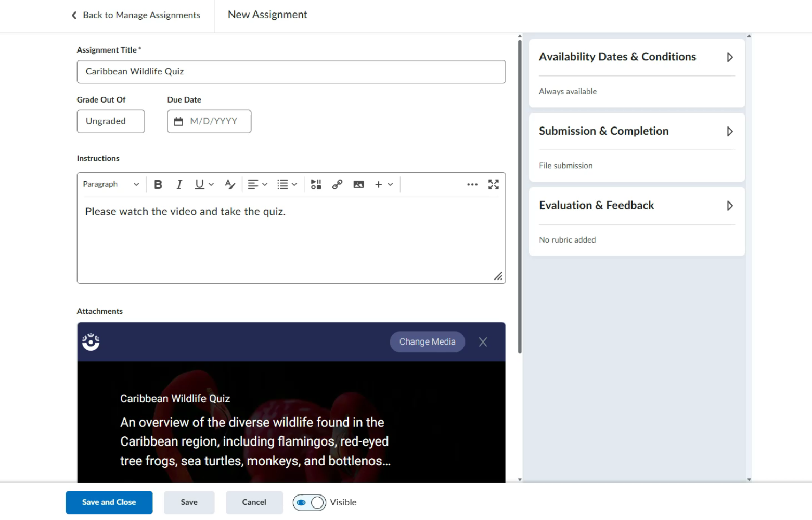Viewport: 812px width, 520px height.
Task: Click the Assignment Title input field
Action: 291,72
